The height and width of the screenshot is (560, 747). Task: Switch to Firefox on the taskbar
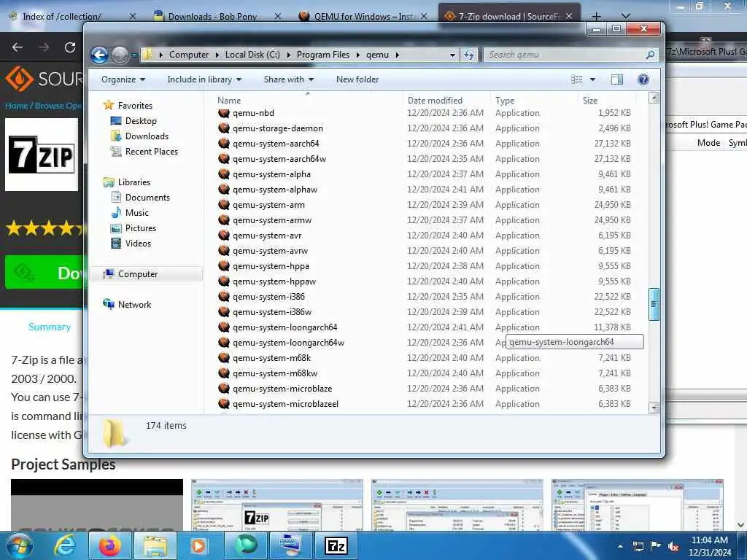coord(109,545)
